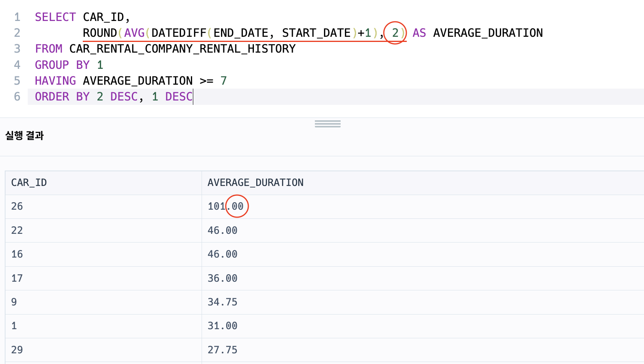Screen dimensions: 644x364
Task: Click line number 3 in the gutter
Action: point(17,49)
